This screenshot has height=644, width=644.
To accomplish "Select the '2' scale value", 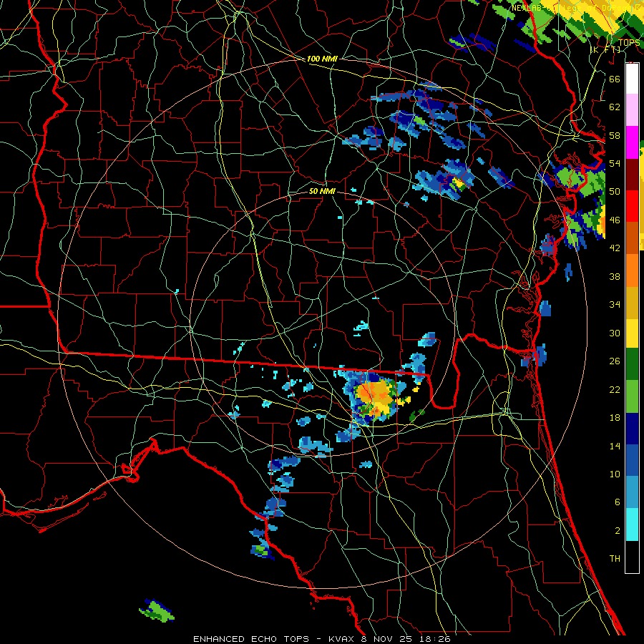I will tap(617, 531).
